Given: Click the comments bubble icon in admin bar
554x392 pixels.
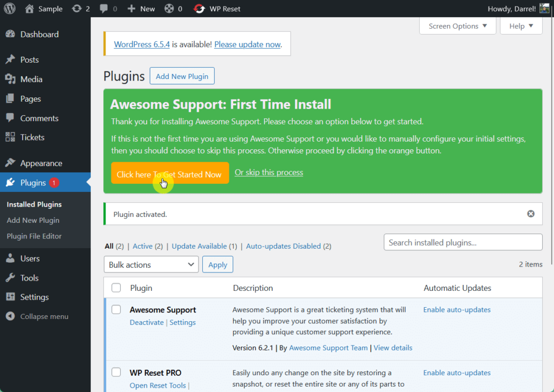Looking at the screenshot, I should pyautogui.click(x=103, y=9).
